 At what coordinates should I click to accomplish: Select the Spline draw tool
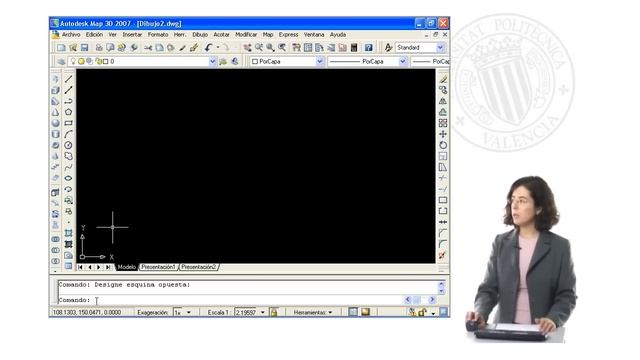68,167
